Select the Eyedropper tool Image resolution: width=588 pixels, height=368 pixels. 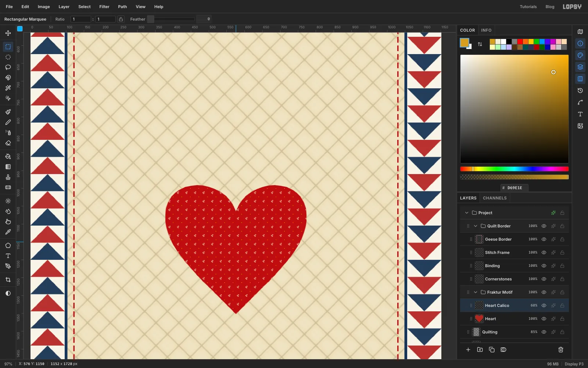pos(8,232)
